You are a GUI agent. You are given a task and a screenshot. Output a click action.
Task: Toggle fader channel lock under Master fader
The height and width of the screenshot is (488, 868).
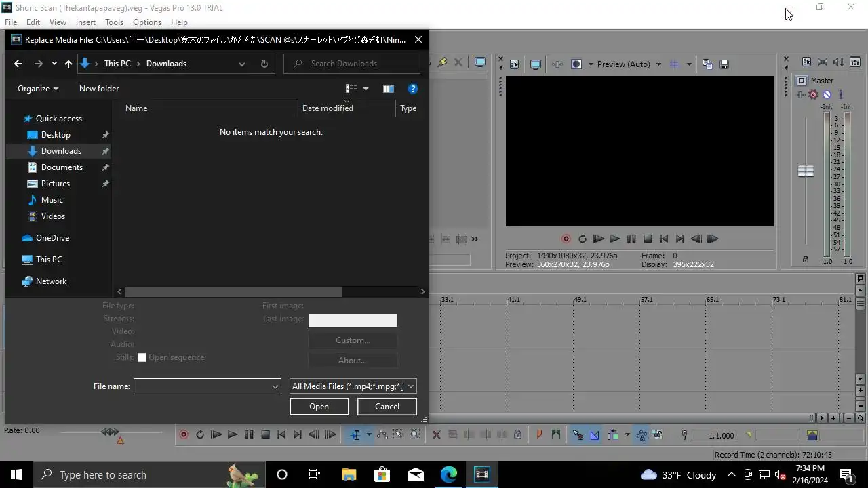[806, 259]
